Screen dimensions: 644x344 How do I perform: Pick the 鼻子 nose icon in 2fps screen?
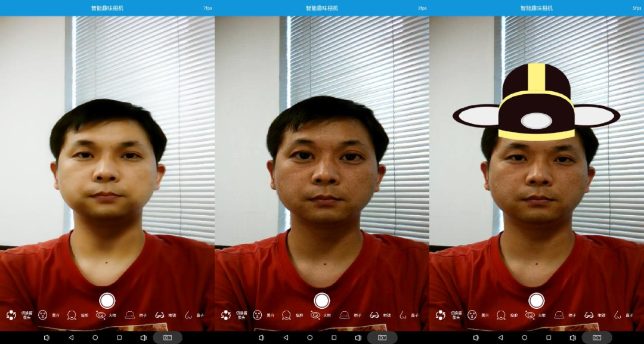pyautogui.click(x=403, y=315)
